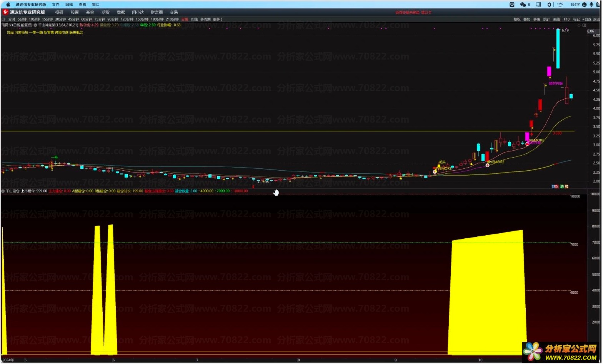Image resolution: width=603 pixels, height=364 pixels.
Task: Select the 周线 weekly period
Action: [x=194, y=19]
